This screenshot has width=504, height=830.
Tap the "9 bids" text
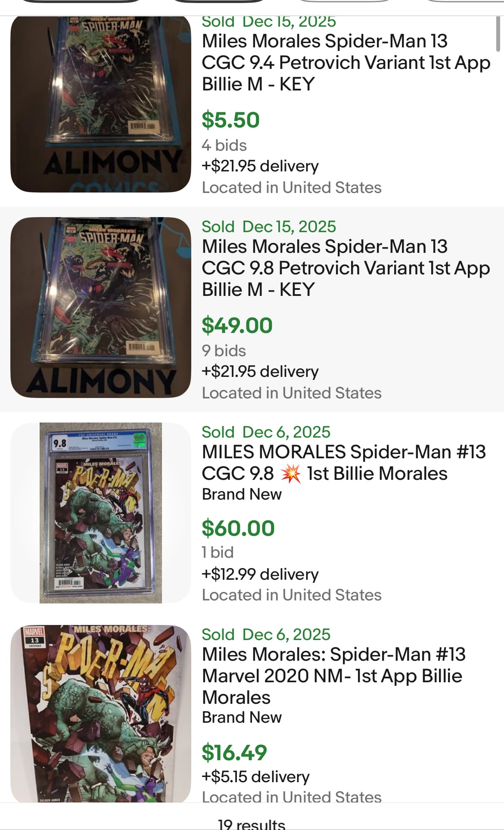pyautogui.click(x=224, y=351)
